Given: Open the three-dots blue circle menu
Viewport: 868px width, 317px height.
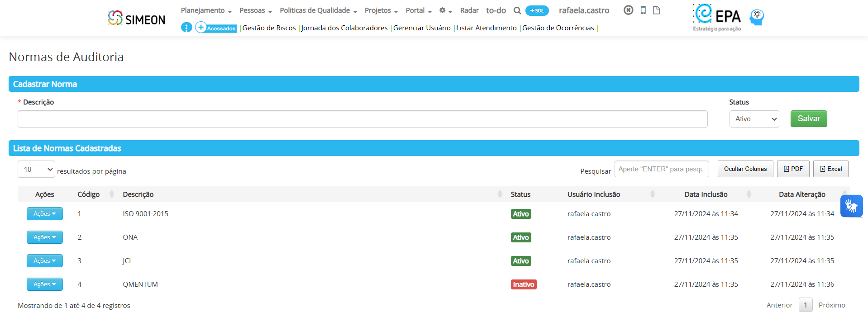Looking at the screenshot, I should pyautogui.click(x=186, y=27).
